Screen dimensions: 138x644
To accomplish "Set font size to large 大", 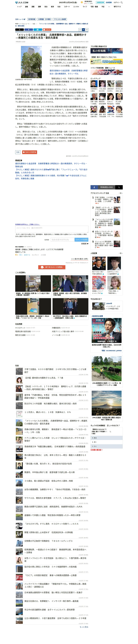I will coord(87,30).
